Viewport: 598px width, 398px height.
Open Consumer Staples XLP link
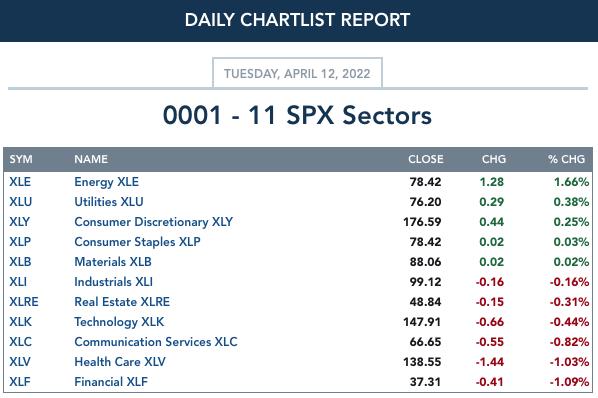coord(137,242)
